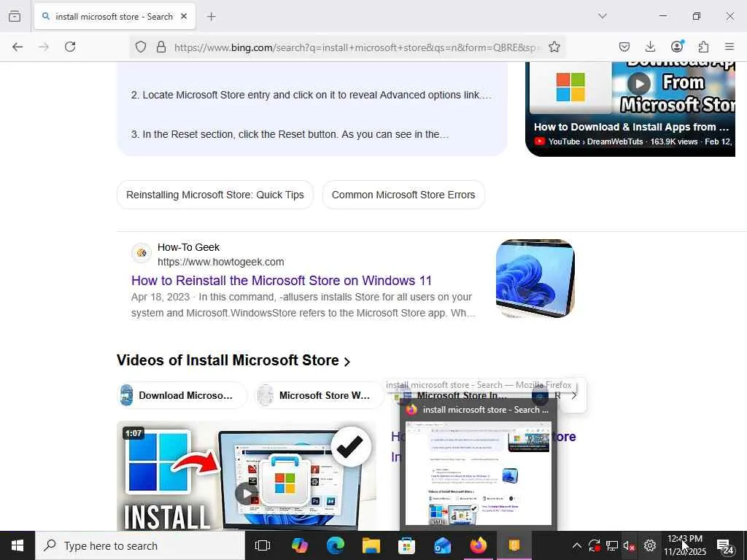Open File Explorer from taskbar
The width and height of the screenshot is (747, 560).
371,545
